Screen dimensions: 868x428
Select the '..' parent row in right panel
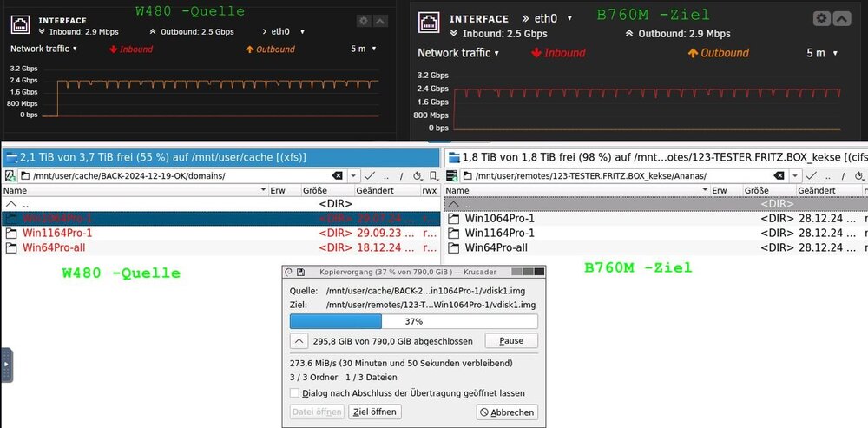(656, 204)
